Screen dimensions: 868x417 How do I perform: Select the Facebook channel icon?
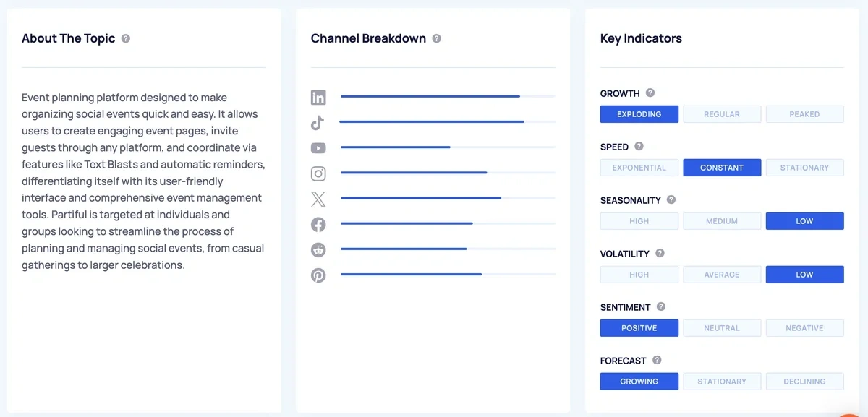318,224
